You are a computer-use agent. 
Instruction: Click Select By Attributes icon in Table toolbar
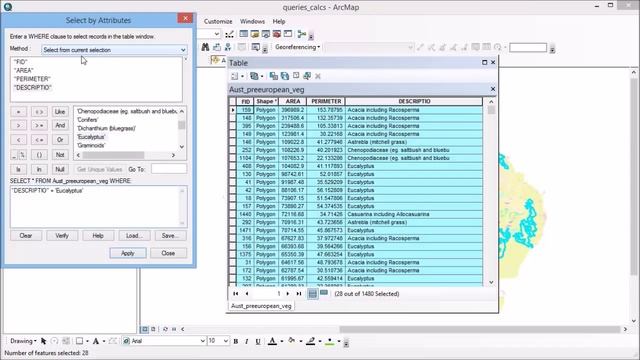(273, 76)
